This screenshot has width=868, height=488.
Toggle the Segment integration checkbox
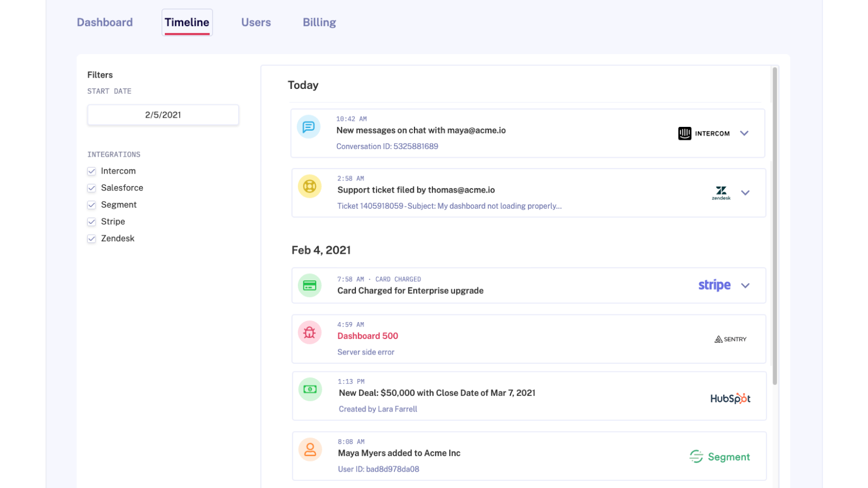coord(92,205)
